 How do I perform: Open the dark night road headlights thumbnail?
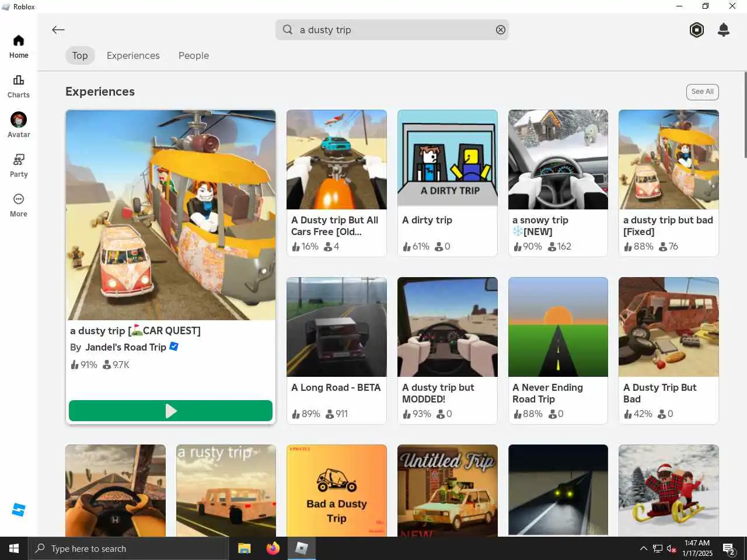pyautogui.click(x=558, y=491)
